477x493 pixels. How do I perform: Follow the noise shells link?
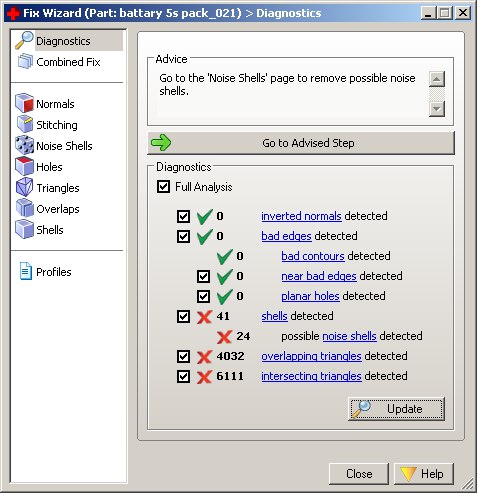coord(349,336)
